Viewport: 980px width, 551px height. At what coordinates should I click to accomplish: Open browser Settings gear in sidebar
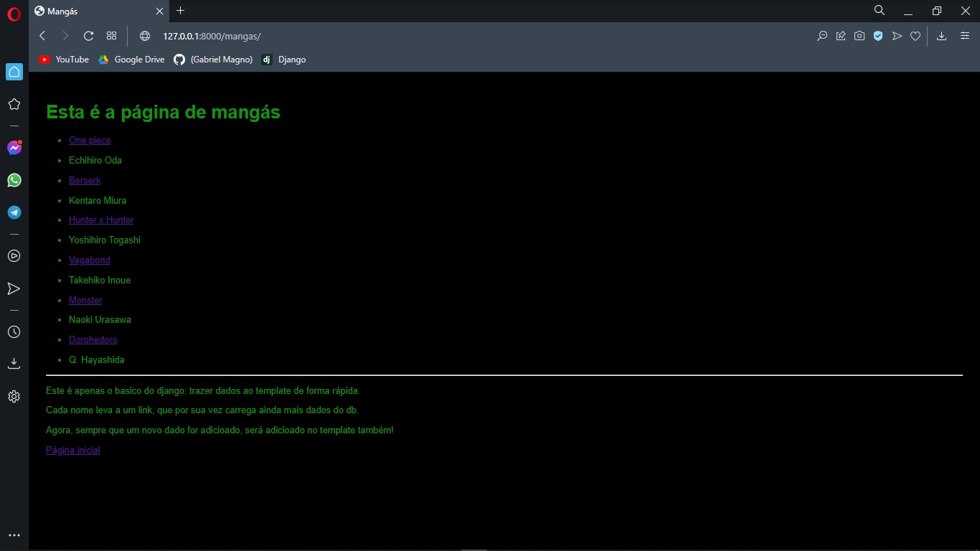point(14,396)
